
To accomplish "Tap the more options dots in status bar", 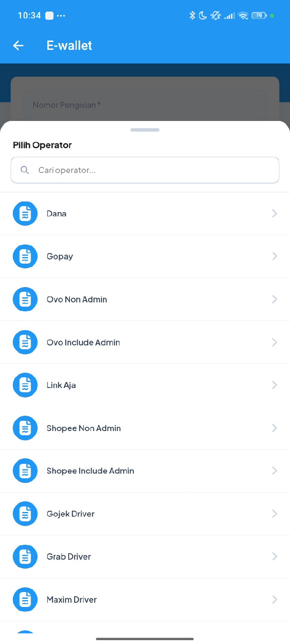I will coord(61,15).
